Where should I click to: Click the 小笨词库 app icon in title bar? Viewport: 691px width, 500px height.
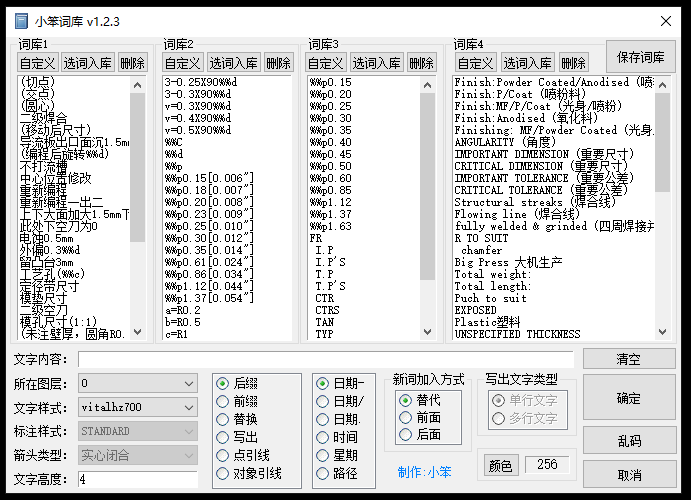coord(18,18)
